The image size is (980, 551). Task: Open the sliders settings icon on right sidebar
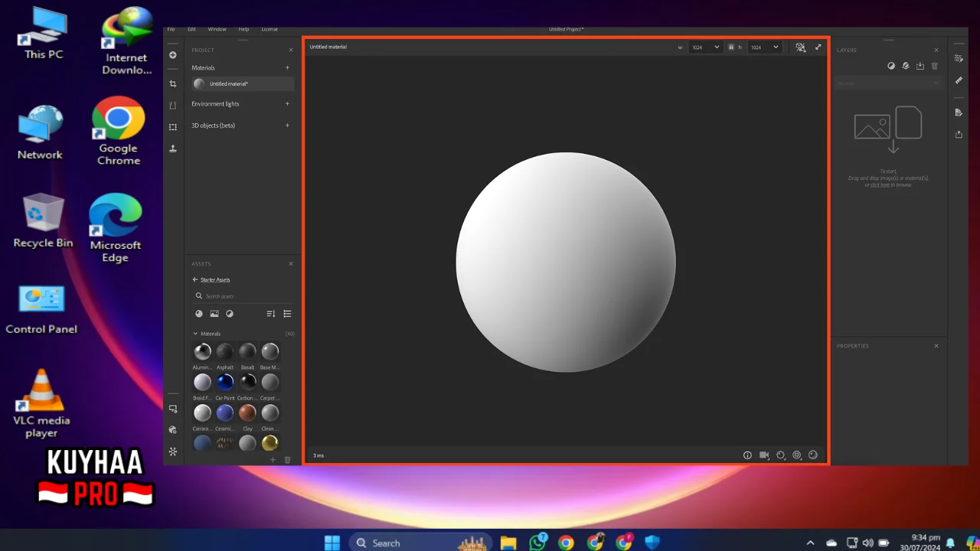pos(959,58)
